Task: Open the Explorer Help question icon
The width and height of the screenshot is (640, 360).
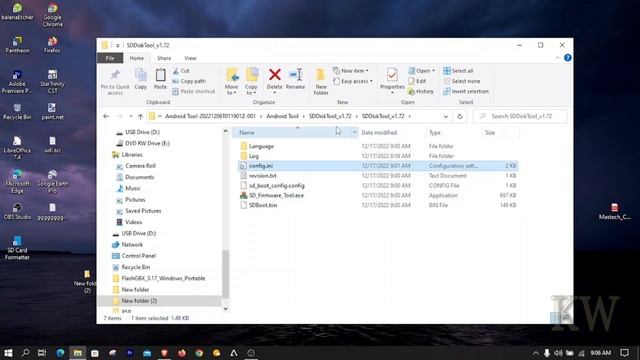Action: [x=567, y=58]
